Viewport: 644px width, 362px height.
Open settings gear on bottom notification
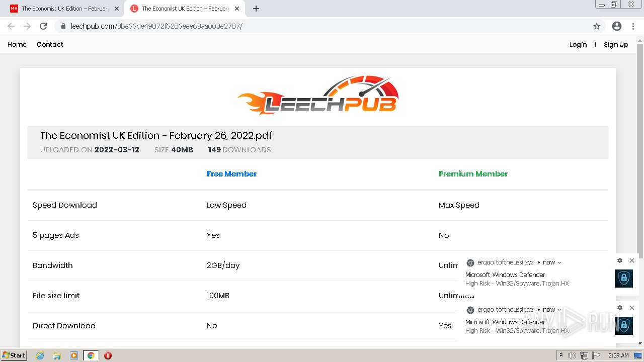(620, 308)
